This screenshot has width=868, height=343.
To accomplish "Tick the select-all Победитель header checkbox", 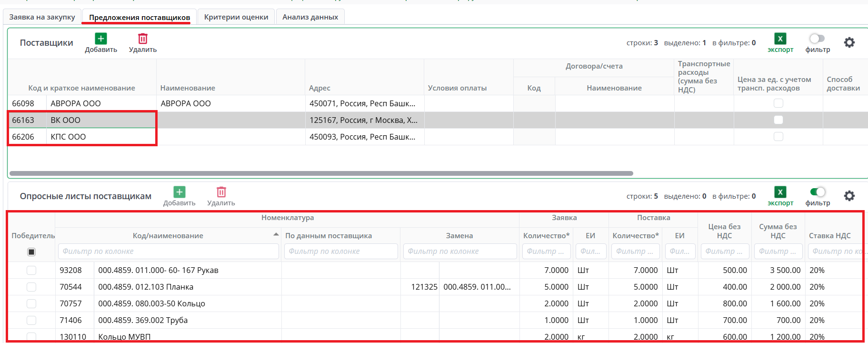I will pyautogui.click(x=31, y=252).
